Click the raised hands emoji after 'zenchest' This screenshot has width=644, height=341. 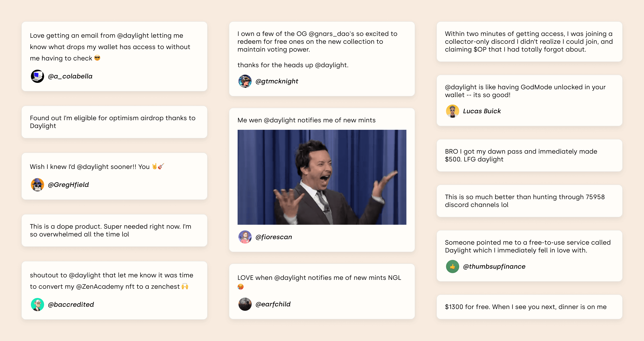pyautogui.click(x=185, y=286)
